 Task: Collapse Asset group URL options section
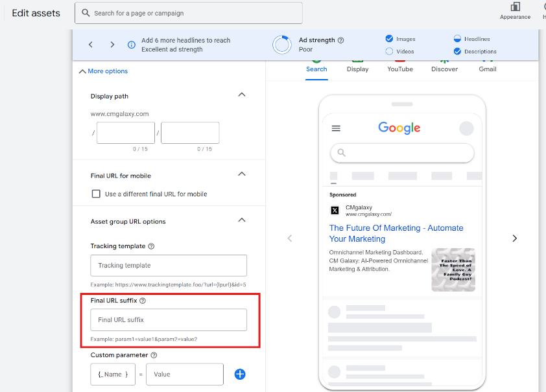(x=242, y=220)
